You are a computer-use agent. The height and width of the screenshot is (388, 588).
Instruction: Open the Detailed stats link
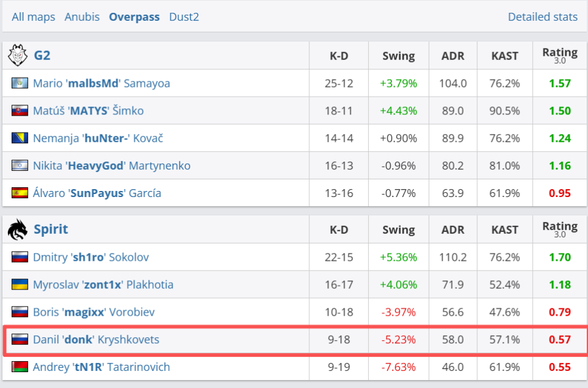coord(543,17)
